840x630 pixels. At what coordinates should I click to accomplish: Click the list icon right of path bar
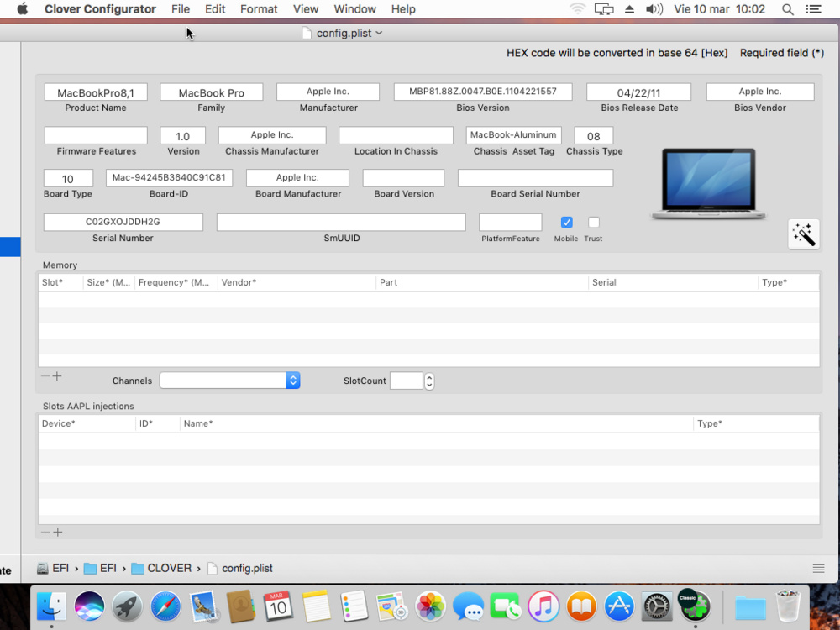point(818,569)
